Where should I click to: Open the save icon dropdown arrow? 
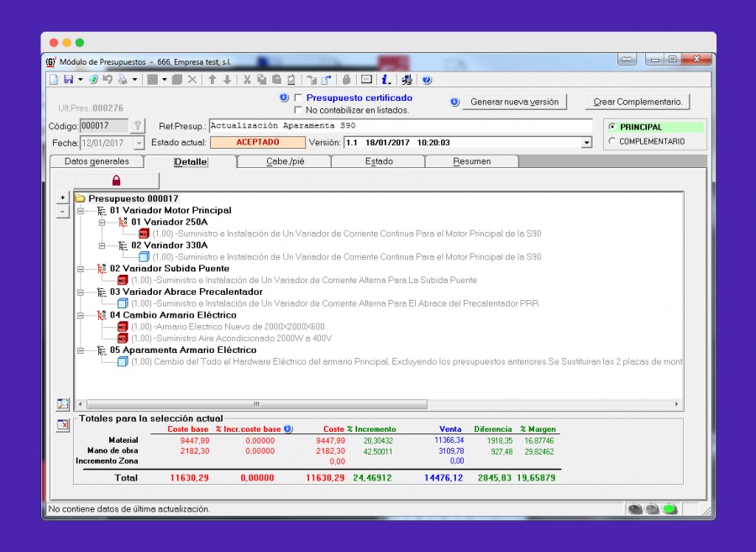[80, 80]
